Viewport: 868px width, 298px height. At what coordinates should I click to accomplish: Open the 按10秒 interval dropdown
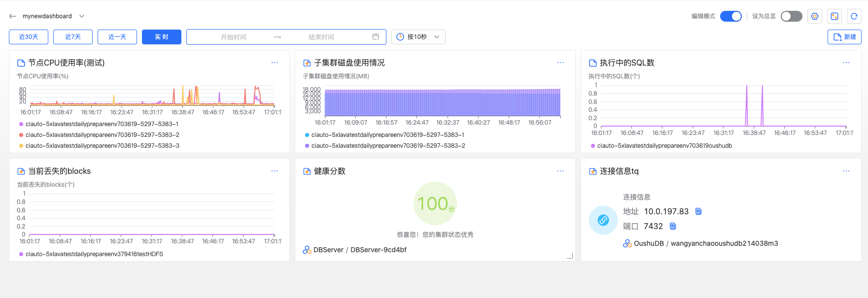[x=418, y=37]
